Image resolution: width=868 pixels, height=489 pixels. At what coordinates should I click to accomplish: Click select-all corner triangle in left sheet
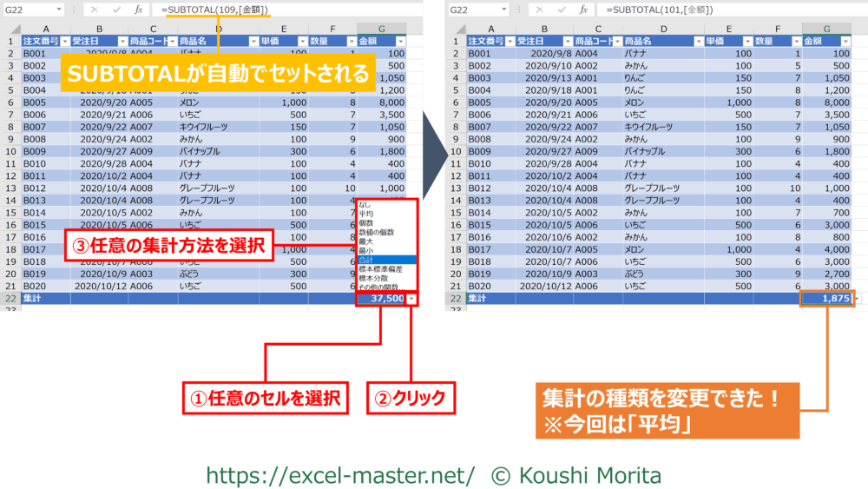point(10,27)
